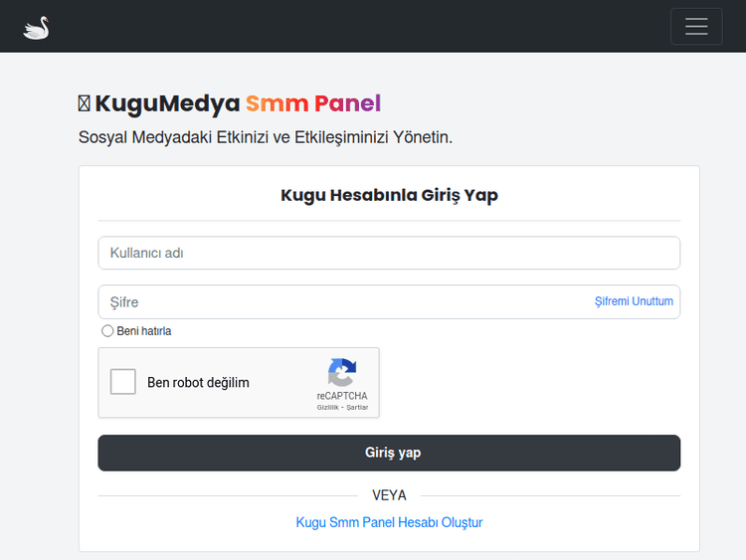
Task: Open the hamburger navigation menu
Action: [x=696, y=26]
